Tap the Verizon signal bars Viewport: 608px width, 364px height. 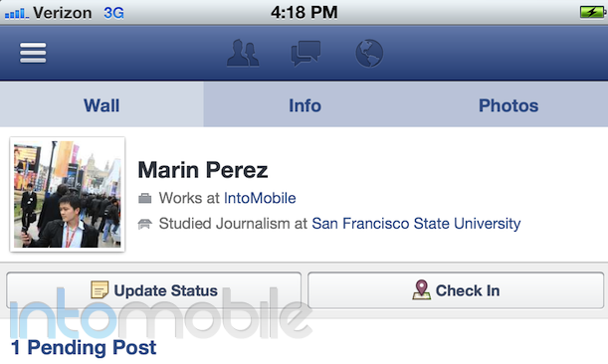pos(16,14)
